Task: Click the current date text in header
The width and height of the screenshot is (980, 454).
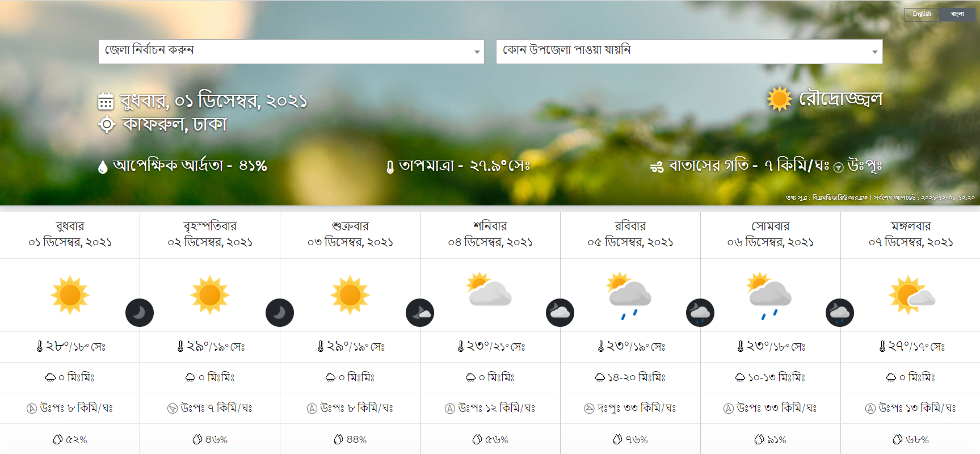Action: (214, 101)
